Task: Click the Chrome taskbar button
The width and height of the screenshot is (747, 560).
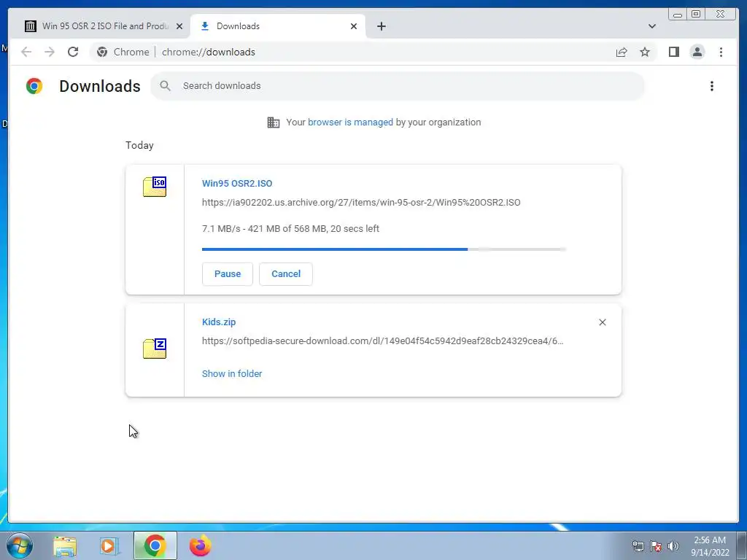Action: [x=155, y=545]
